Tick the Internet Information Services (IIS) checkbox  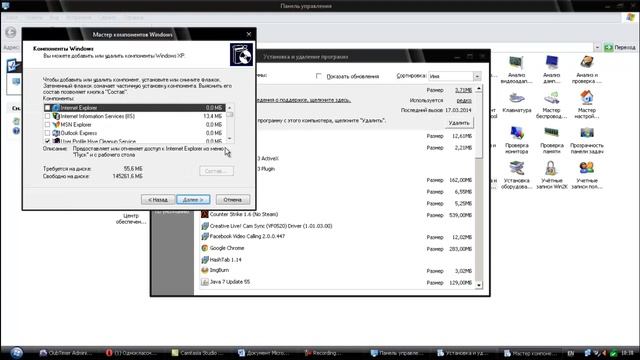click(x=47, y=116)
